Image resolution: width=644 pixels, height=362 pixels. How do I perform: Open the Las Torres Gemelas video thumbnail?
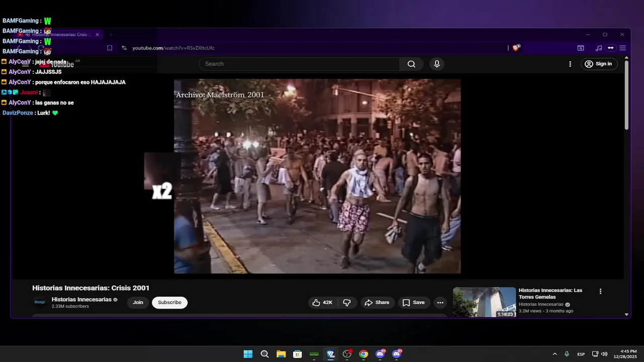click(484, 302)
